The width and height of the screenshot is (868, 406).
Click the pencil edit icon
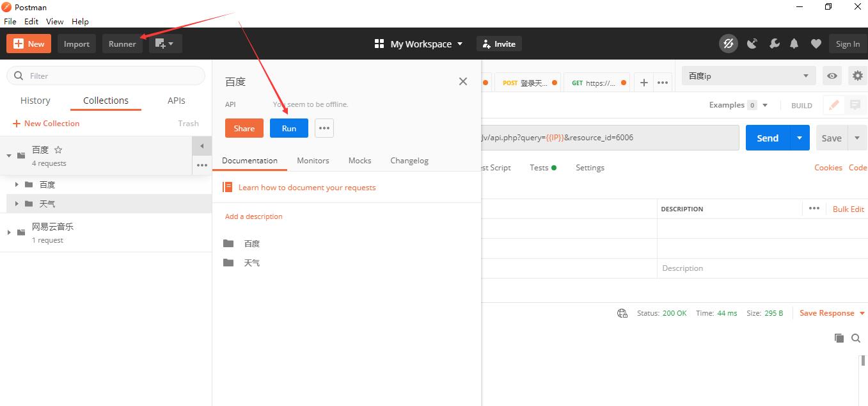click(x=833, y=105)
